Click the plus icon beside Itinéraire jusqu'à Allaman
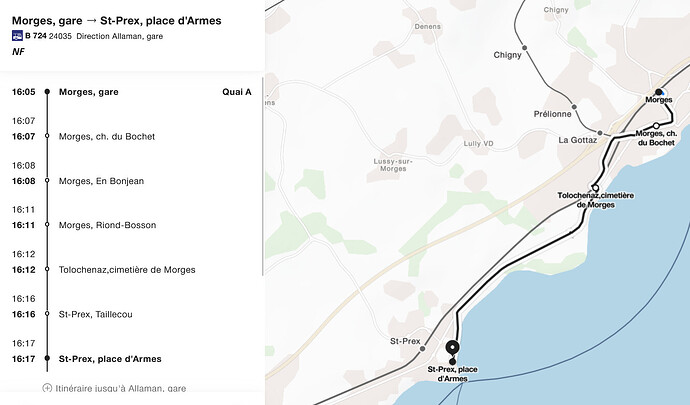The height and width of the screenshot is (405, 690). (47, 388)
